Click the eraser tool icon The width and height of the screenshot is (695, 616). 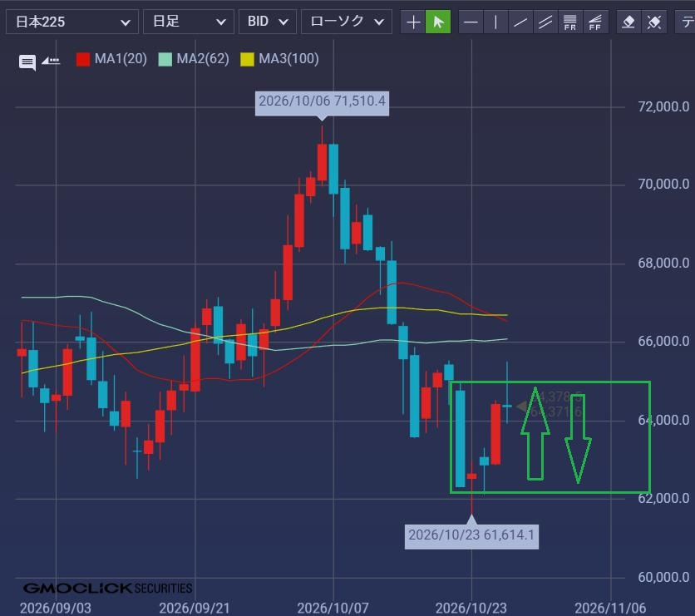coord(629,22)
